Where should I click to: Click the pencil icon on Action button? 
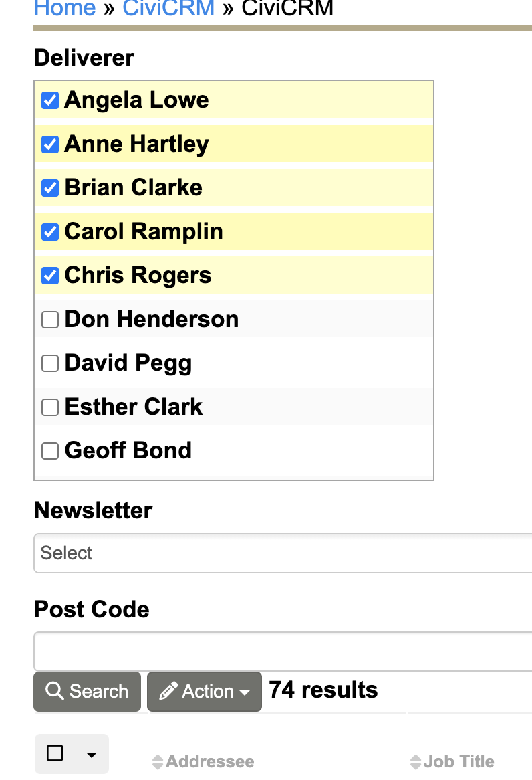(x=169, y=691)
